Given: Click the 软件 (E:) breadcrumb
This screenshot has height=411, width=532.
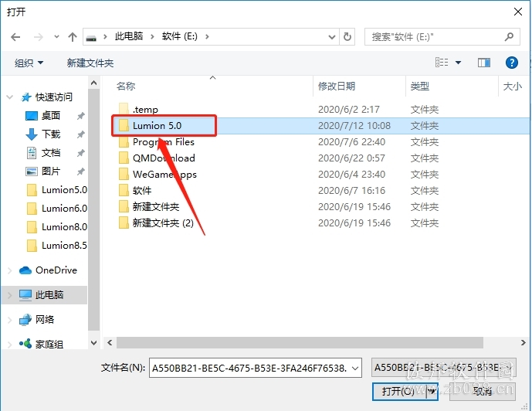Looking at the screenshot, I should click(x=179, y=36).
